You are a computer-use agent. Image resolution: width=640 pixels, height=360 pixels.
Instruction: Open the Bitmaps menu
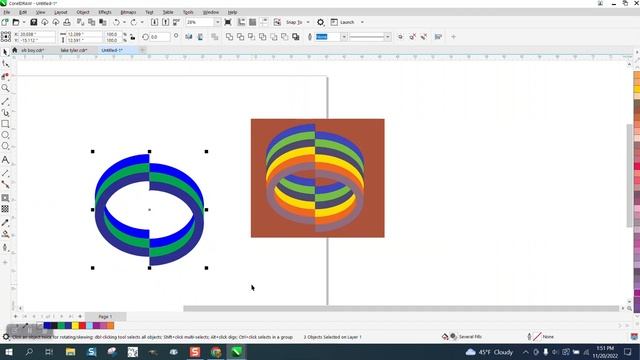click(x=128, y=12)
